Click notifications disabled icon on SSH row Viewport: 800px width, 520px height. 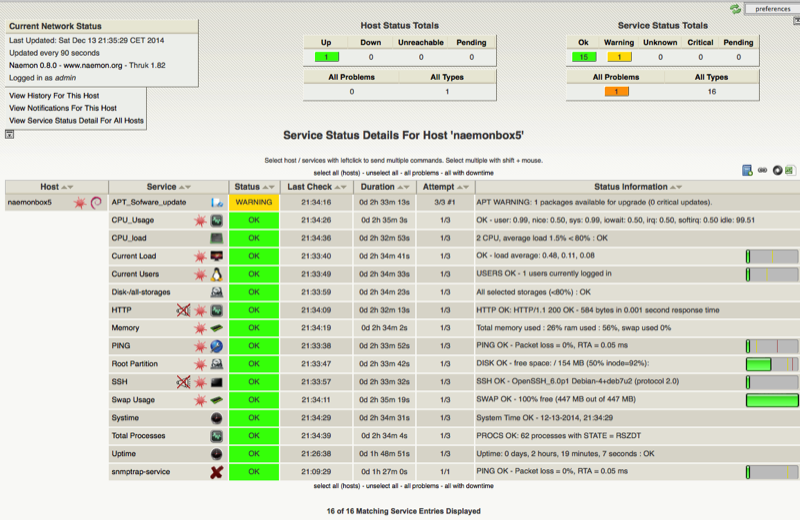tap(183, 382)
